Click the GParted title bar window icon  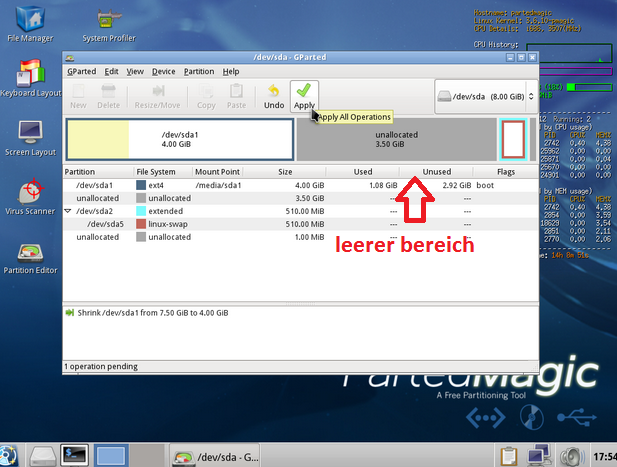[70, 58]
